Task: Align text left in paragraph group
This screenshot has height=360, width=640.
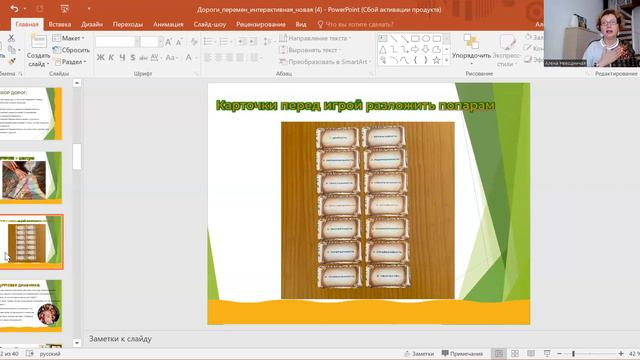Action: pyautogui.click(x=208, y=58)
